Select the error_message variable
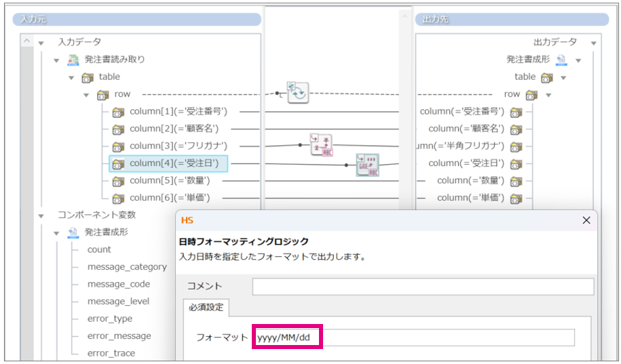The width and height of the screenshot is (621, 364). pos(119,336)
